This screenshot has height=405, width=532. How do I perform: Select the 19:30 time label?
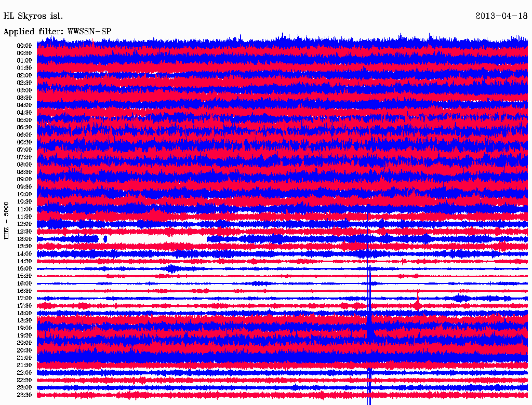24,336
